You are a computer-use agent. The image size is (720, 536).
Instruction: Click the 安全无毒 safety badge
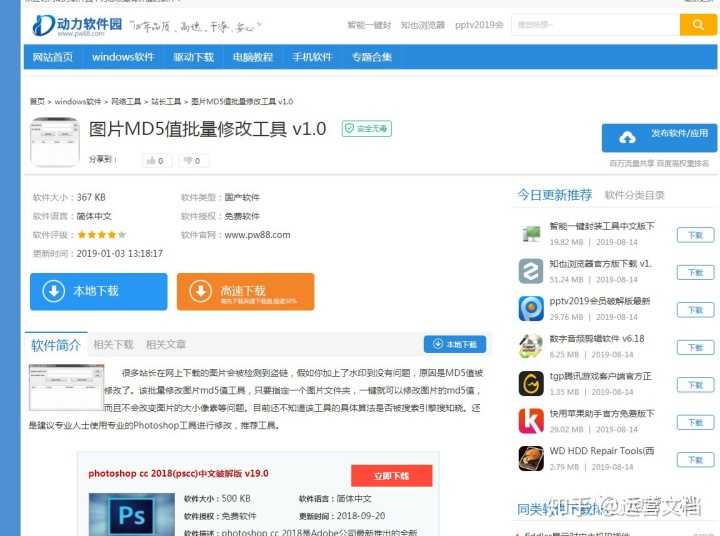click(x=366, y=129)
